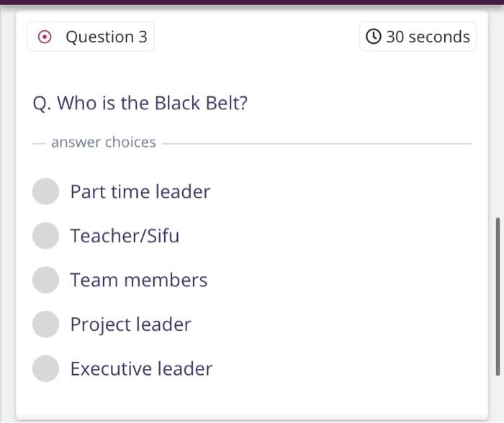The height and width of the screenshot is (423, 504).
Task: Click the Question 3 target icon
Action: (x=45, y=37)
